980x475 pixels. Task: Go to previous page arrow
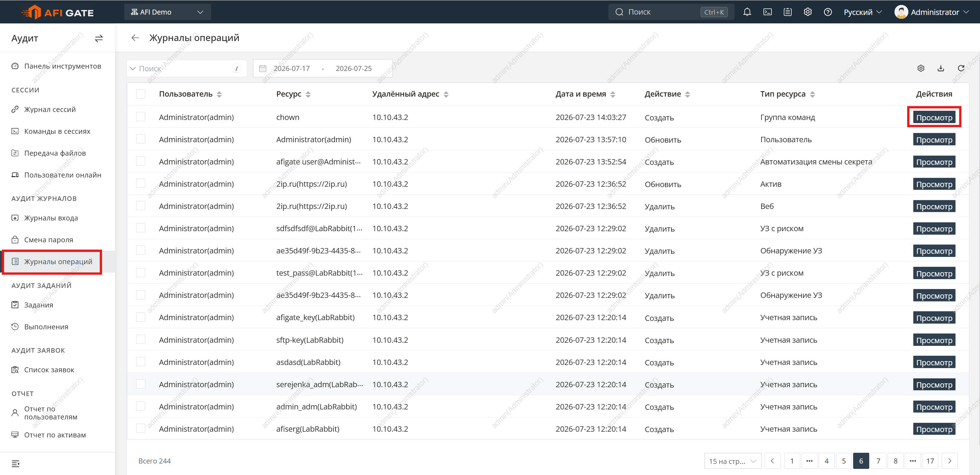pyautogui.click(x=772, y=461)
